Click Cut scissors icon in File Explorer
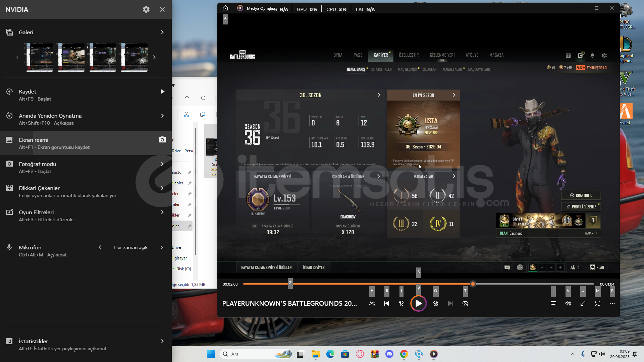Screen dimensions: 644x362 pos(186,114)
